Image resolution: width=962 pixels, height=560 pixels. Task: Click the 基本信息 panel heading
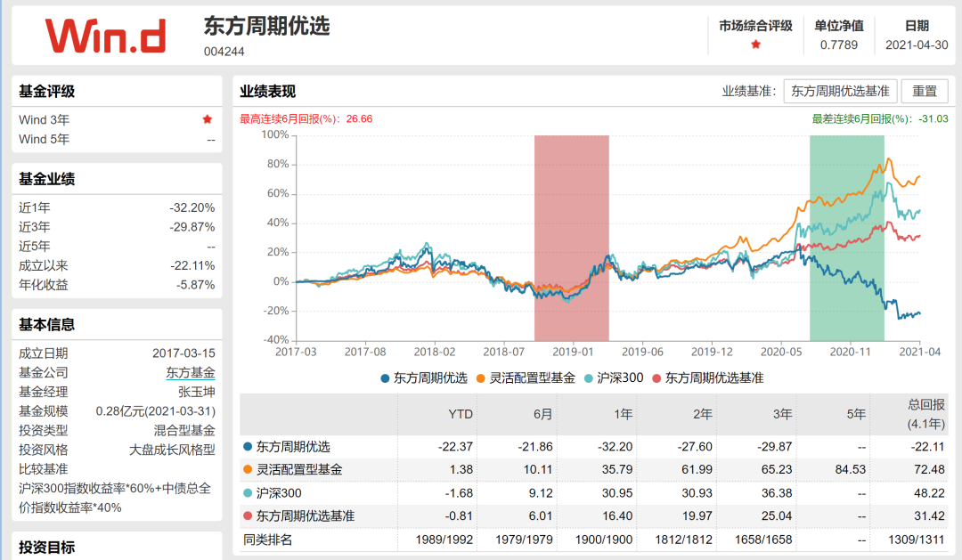coord(46,324)
